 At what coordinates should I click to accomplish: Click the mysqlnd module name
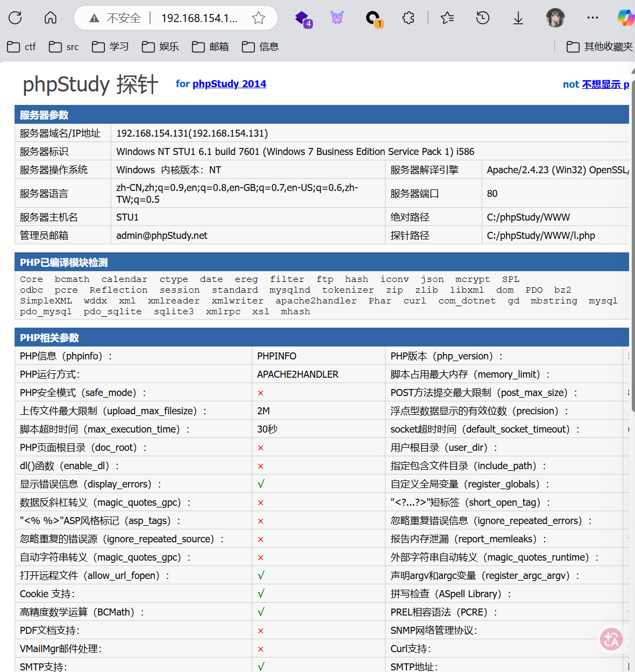290,290
